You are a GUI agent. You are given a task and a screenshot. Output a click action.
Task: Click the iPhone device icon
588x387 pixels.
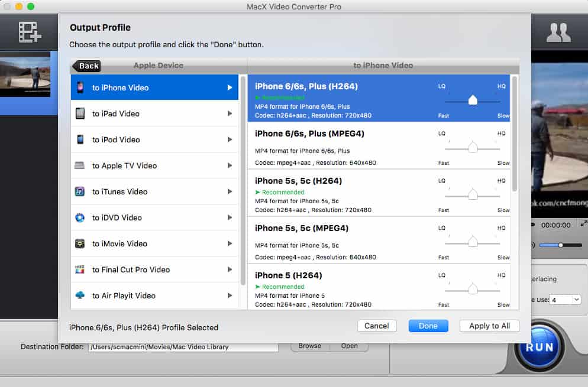tap(80, 87)
